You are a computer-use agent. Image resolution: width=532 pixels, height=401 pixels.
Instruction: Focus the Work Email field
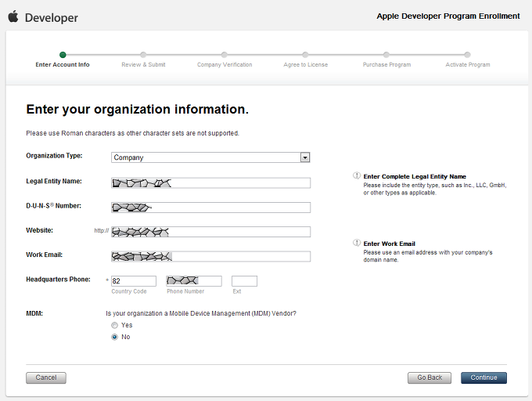tap(210, 256)
